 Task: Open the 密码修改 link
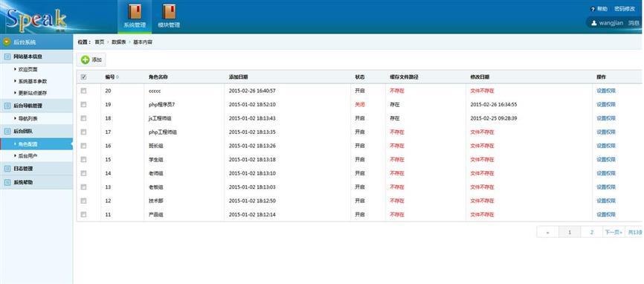coord(625,9)
